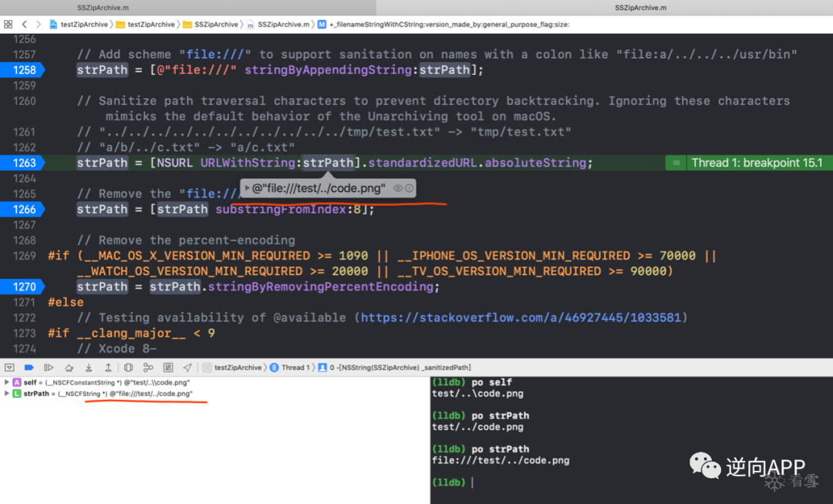The image size is (833, 504).
Task: Toggle breakpoint on line 1263
Action: (x=22, y=163)
